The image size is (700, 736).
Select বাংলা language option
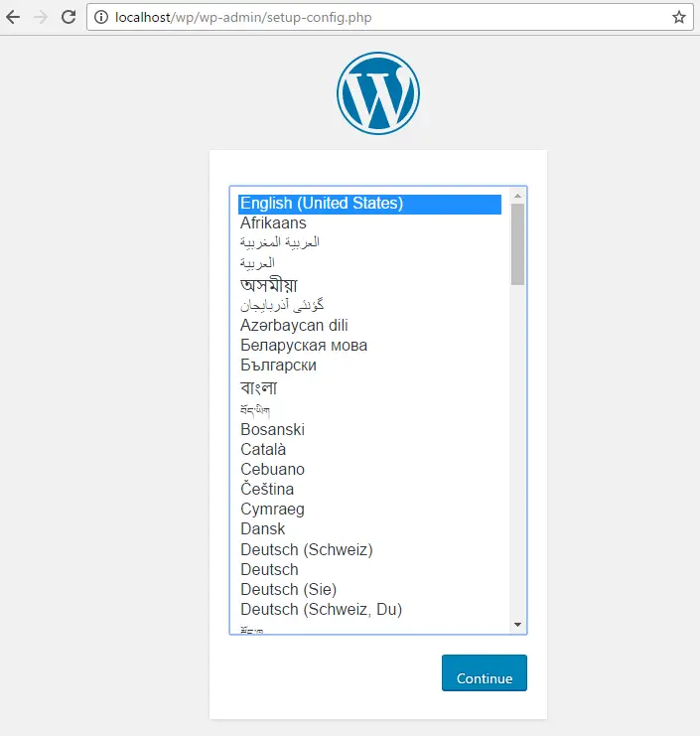(369, 387)
